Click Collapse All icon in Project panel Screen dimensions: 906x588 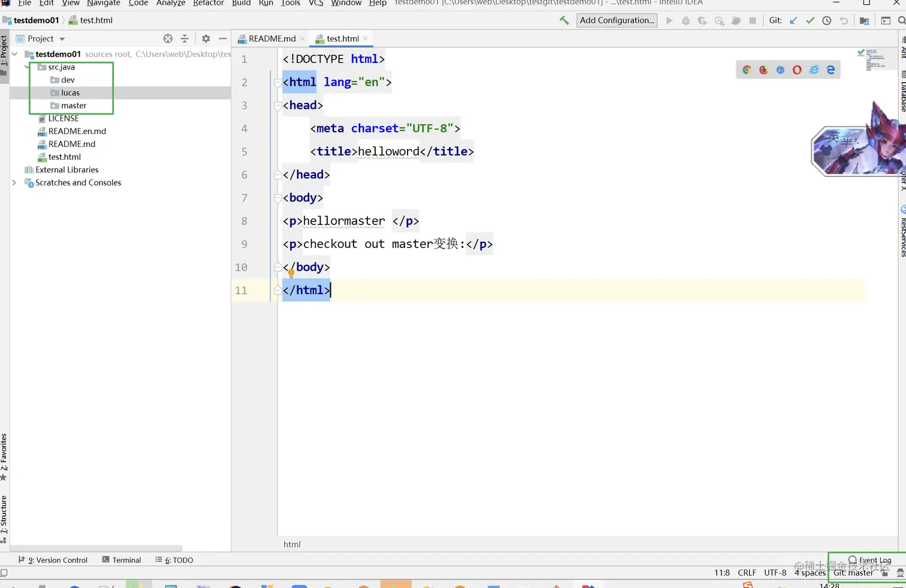tap(185, 39)
